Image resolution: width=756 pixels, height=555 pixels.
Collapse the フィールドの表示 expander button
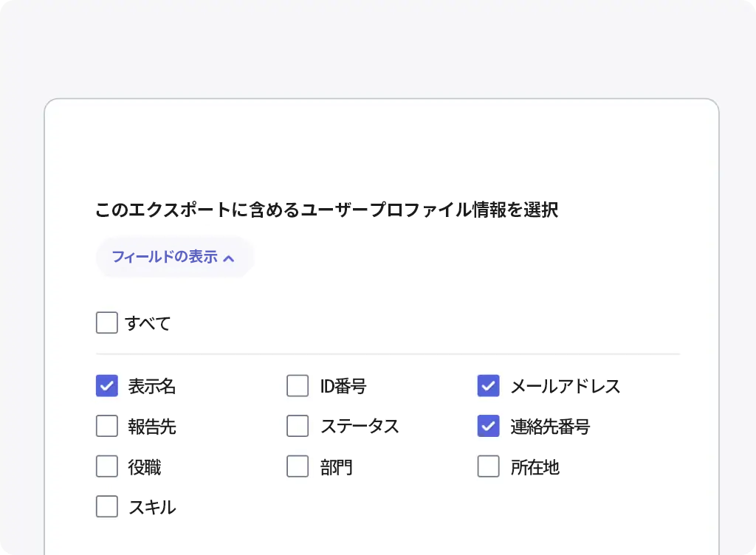[x=173, y=257]
